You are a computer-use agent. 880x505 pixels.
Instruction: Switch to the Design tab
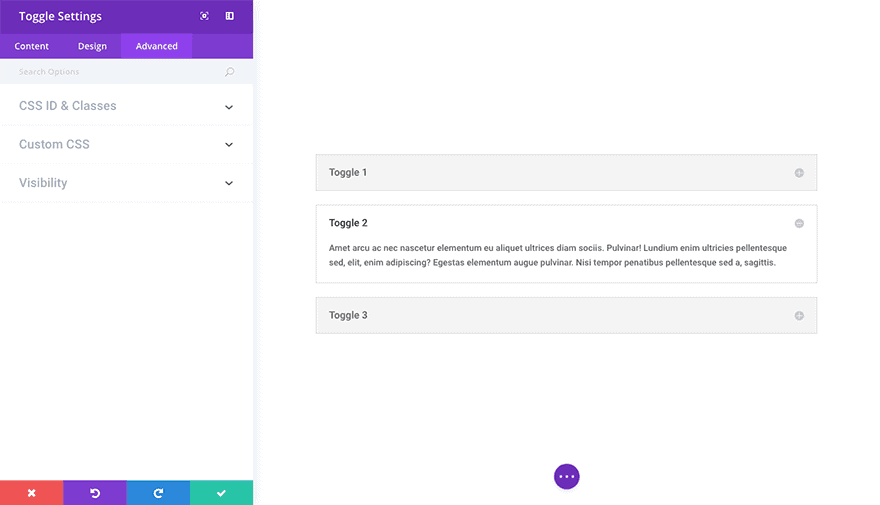(92, 46)
